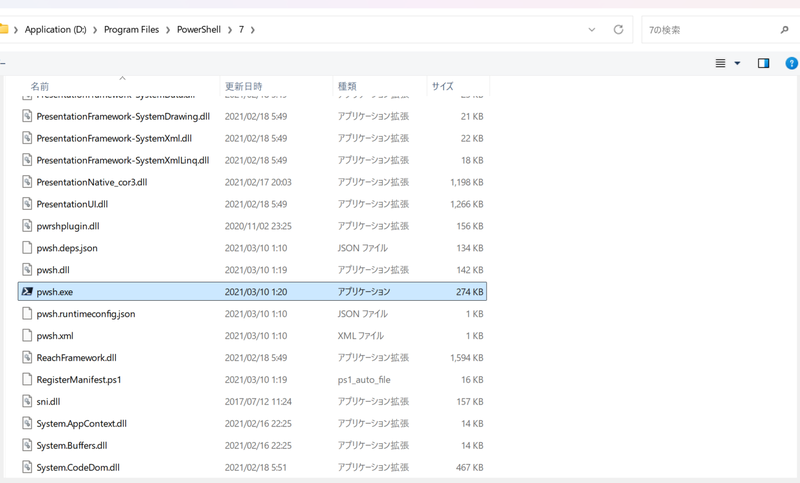Go to Application (D:) breadcrumb

[x=56, y=30]
